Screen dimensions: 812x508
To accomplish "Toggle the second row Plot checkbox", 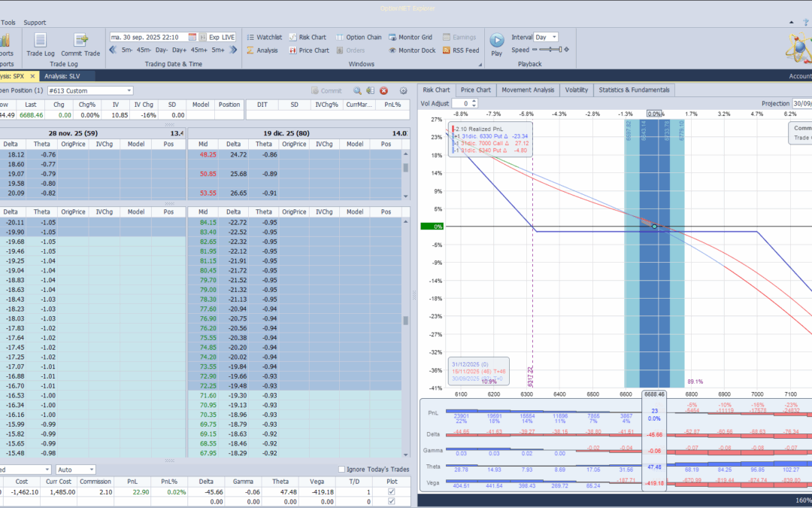I will (x=389, y=502).
